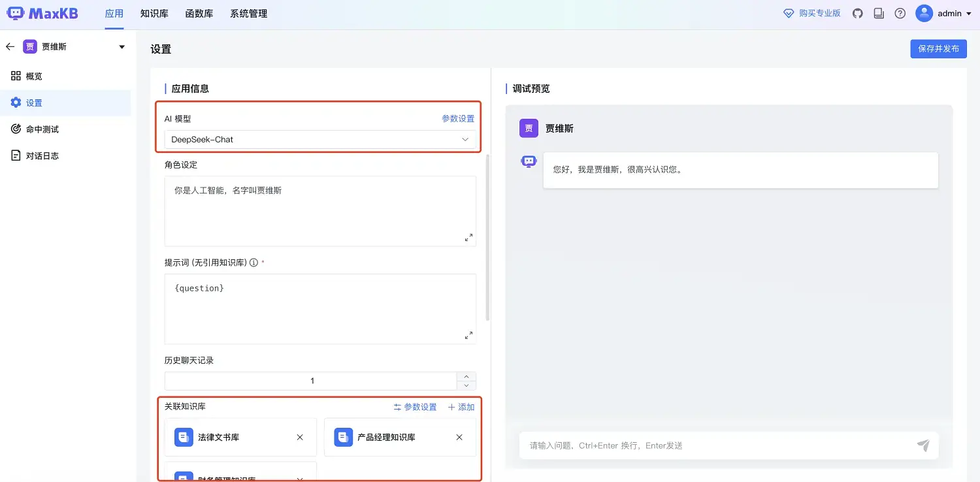Open the 系统管理 menu

(248, 13)
